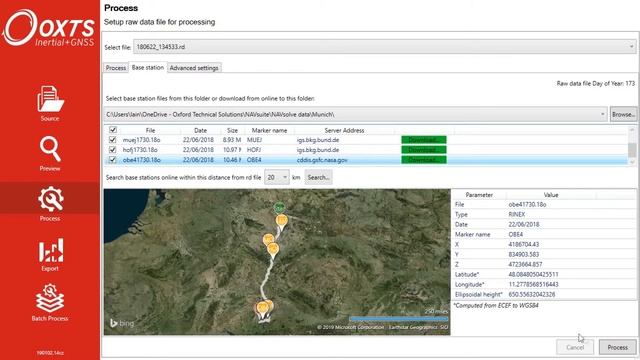The height and width of the screenshot is (360, 640).
Task: Click the OXTS Inertial+GNSS logo
Action: click(x=49, y=28)
